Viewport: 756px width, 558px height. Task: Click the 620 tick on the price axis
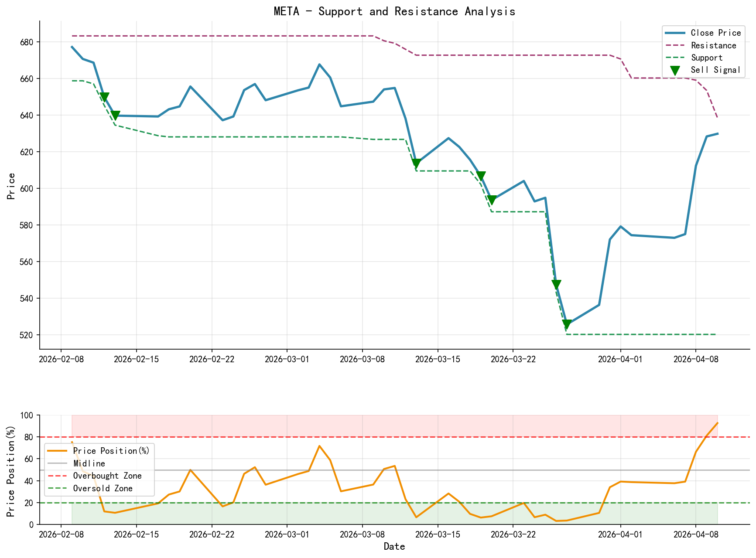tap(27, 152)
